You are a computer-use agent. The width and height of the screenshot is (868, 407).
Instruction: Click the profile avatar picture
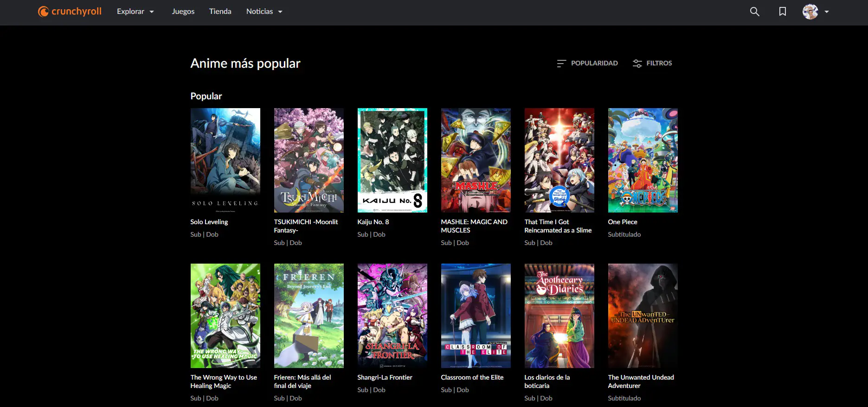point(810,12)
